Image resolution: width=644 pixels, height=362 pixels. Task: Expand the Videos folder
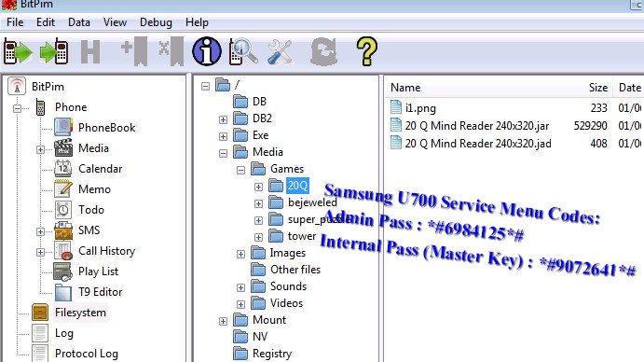[240, 305]
